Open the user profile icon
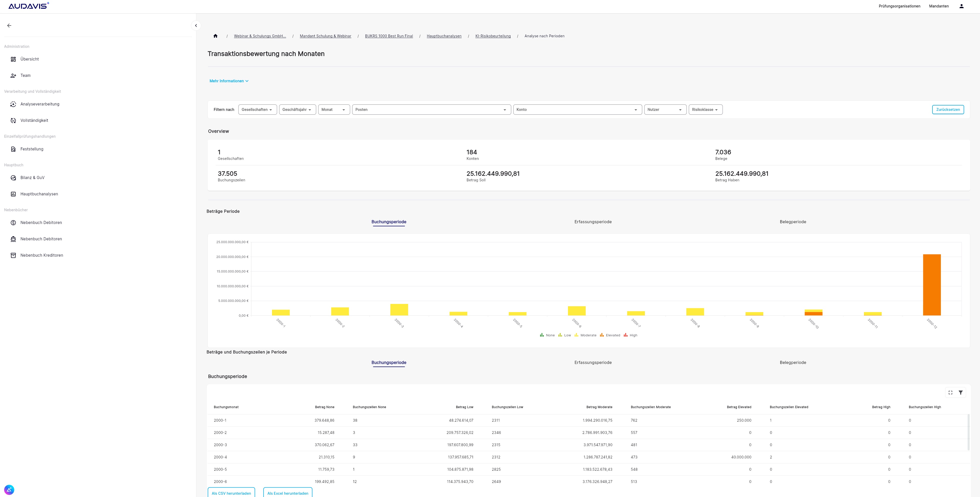Screen dimensions: 980x497 coord(961,6)
